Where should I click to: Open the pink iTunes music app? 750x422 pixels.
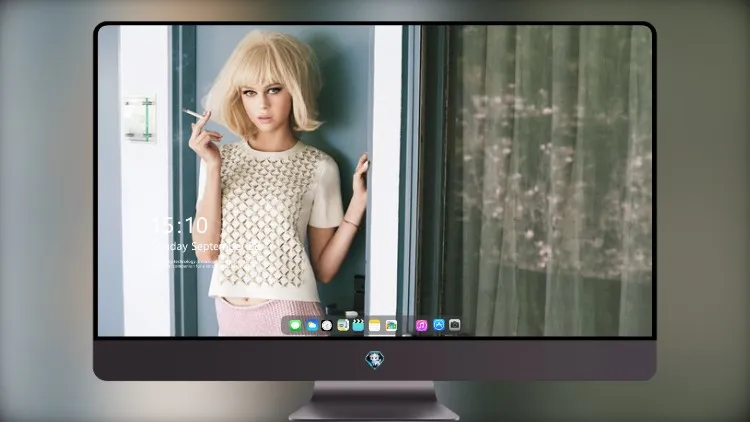(x=421, y=326)
